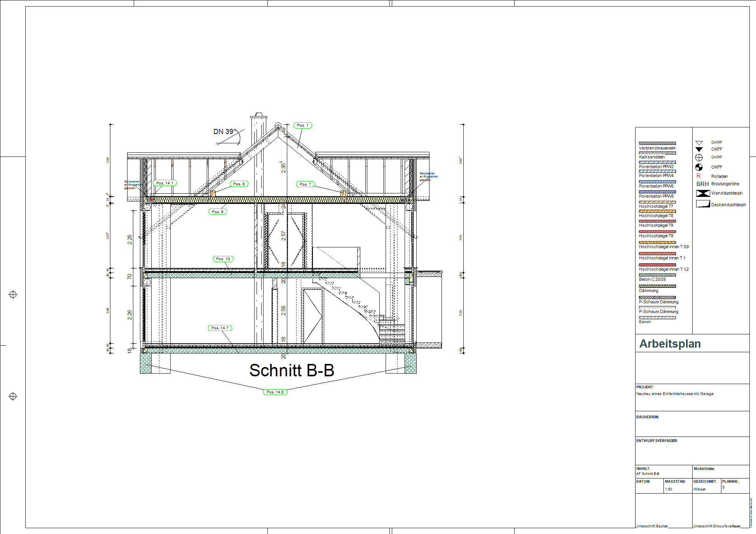Click the red R Rolladen symbol
The width and height of the screenshot is (756, 534).
point(698,176)
